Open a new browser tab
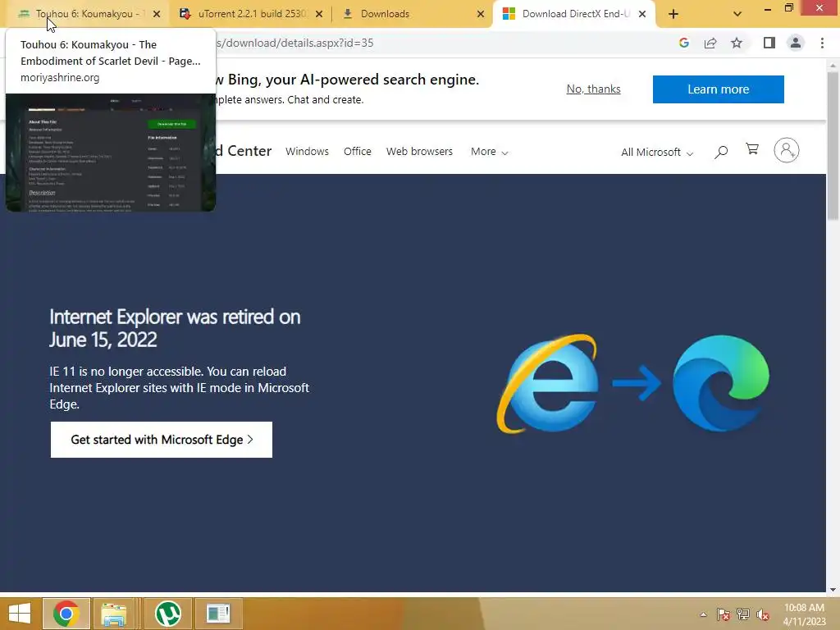Image resolution: width=840 pixels, height=630 pixels. 673,14
